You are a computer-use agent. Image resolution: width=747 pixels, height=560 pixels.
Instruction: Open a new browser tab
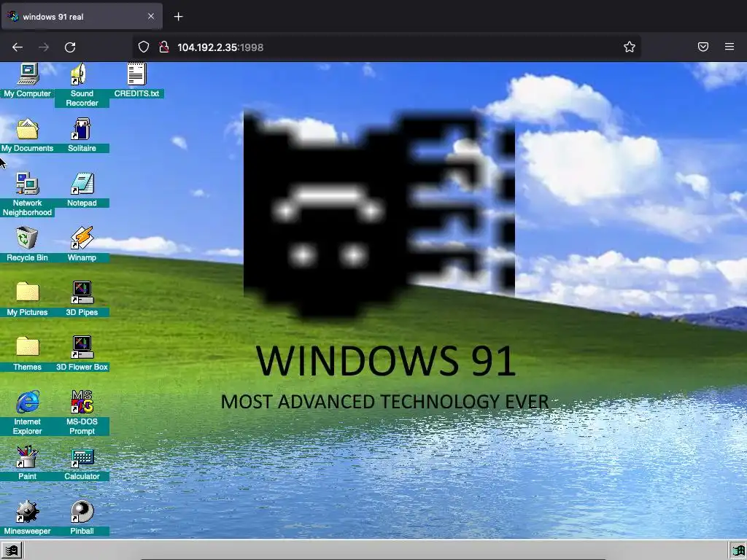(x=178, y=17)
